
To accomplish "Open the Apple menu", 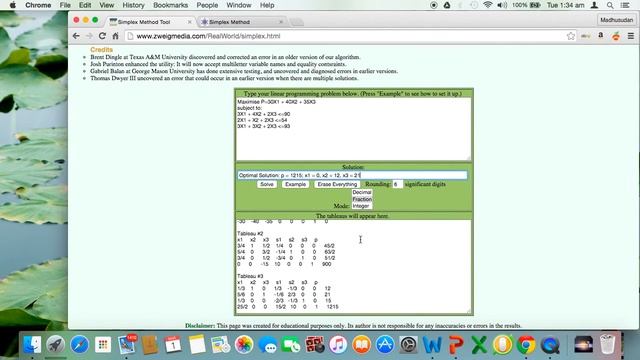I will coord(13,5).
